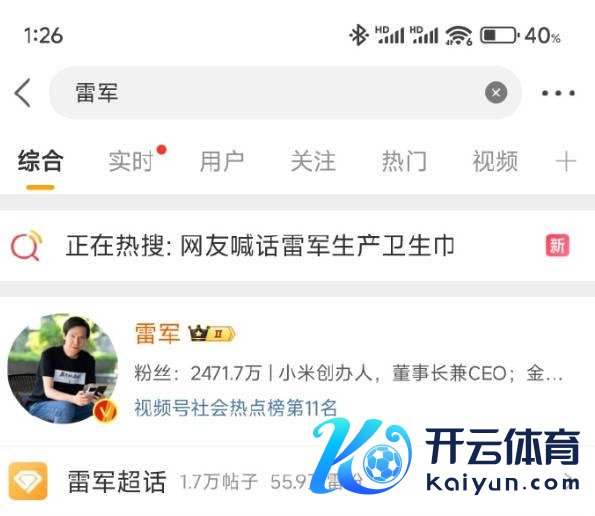Image resolution: width=595 pixels, height=516 pixels.
Task: Open 网友喊话雷军生产卫生巾 hot search
Action: tap(317, 245)
